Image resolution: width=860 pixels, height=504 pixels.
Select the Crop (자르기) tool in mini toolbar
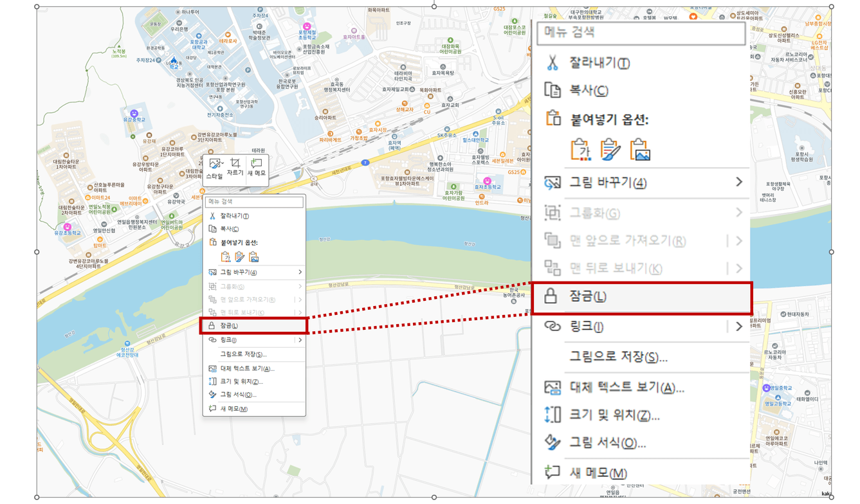click(x=235, y=164)
